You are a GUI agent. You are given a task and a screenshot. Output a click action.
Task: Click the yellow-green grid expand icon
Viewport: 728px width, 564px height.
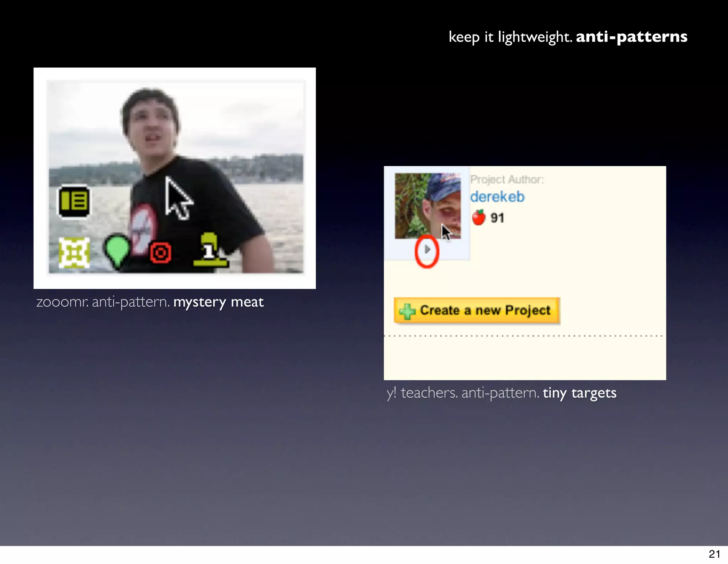[74, 253]
